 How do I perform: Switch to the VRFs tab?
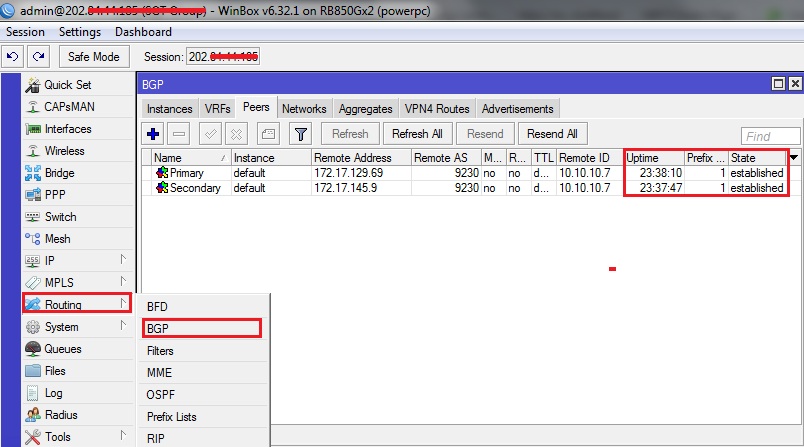pyautogui.click(x=217, y=109)
